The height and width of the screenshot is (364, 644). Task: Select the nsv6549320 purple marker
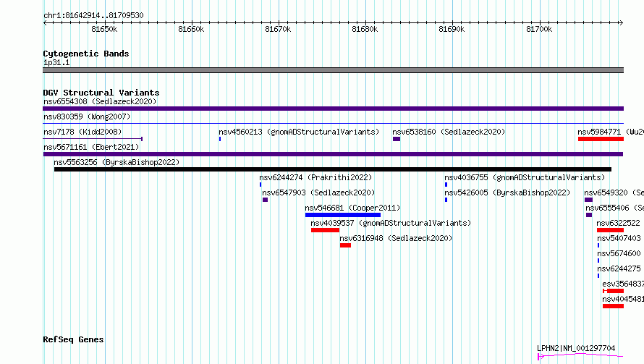588,200
